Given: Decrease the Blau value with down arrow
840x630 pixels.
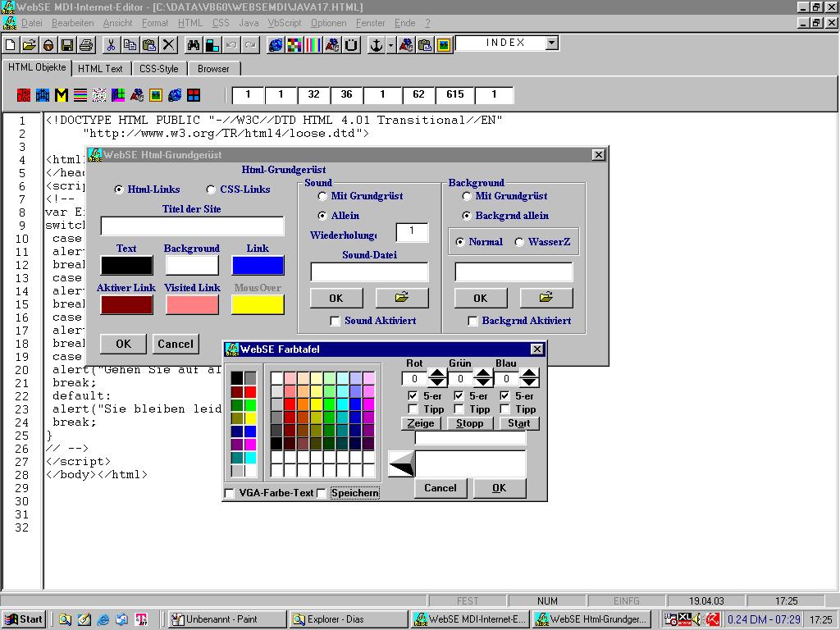Looking at the screenshot, I should point(529,382).
